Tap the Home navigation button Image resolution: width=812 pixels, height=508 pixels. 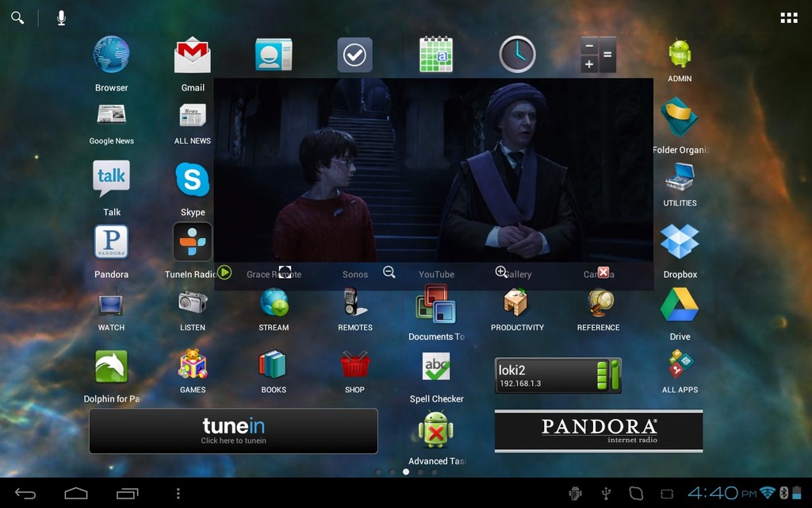(x=75, y=494)
